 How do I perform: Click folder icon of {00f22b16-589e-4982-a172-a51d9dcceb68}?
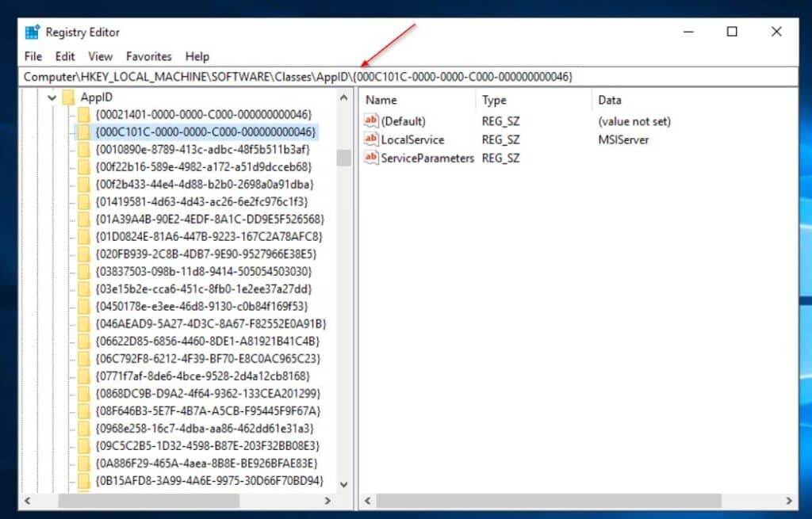tap(83, 167)
